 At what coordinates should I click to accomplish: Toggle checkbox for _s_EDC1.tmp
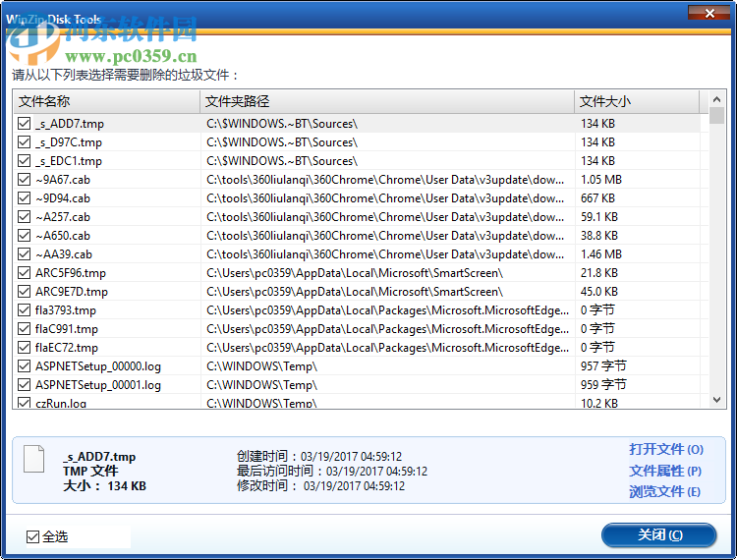pyautogui.click(x=24, y=161)
